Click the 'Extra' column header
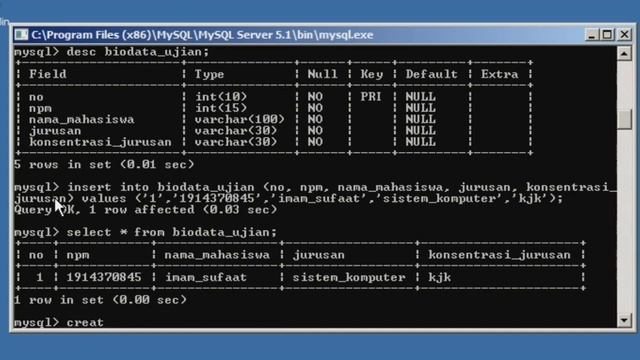 (x=499, y=74)
